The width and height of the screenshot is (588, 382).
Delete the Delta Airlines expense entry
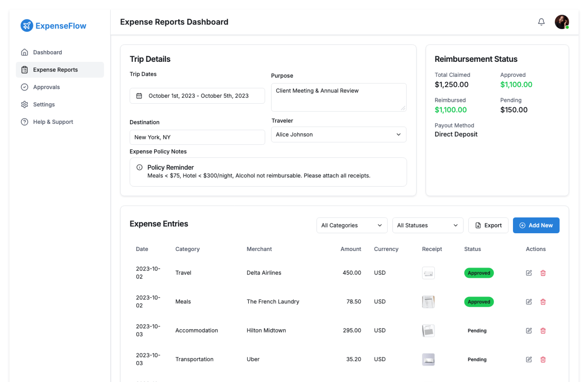click(x=543, y=273)
